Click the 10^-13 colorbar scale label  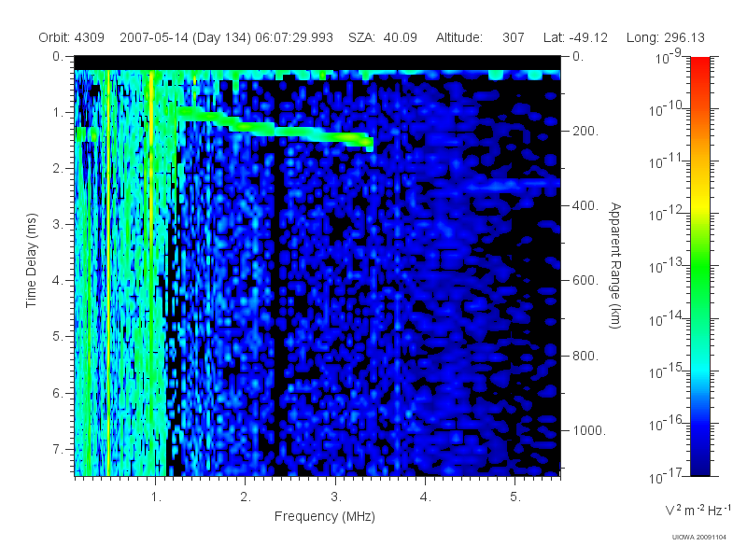pyautogui.click(x=665, y=267)
